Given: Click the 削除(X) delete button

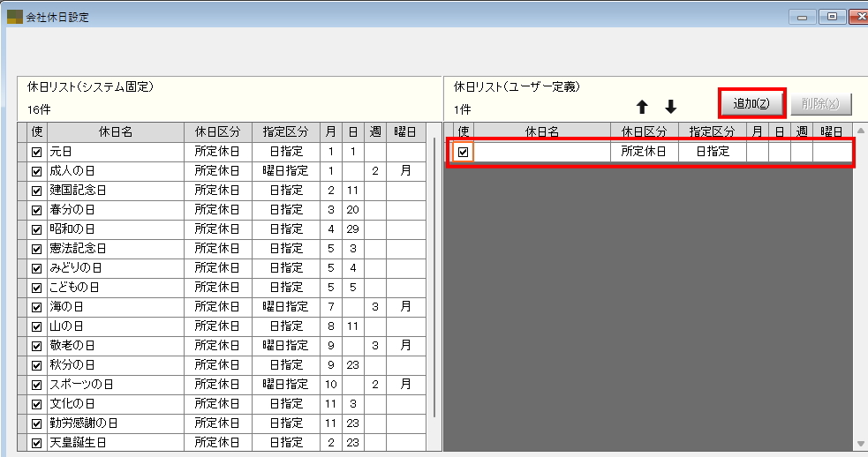Looking at the screenshot, I should click(820, 103).
